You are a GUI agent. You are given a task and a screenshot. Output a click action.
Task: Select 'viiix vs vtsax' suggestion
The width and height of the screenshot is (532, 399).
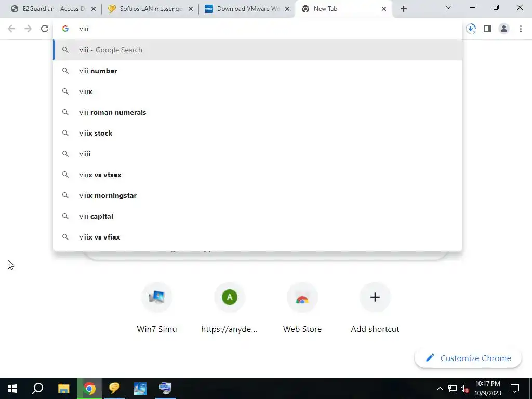click(x=258, y=175)
